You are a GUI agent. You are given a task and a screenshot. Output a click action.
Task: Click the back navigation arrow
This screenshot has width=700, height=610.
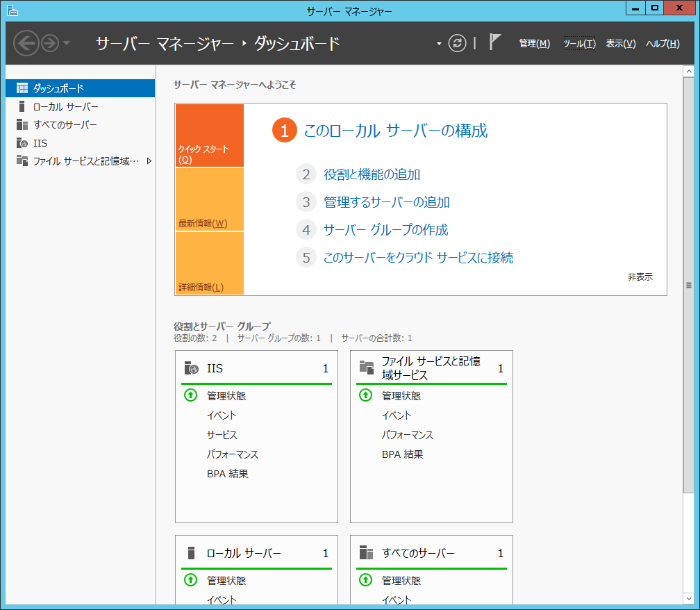click(x=26, y=43)
